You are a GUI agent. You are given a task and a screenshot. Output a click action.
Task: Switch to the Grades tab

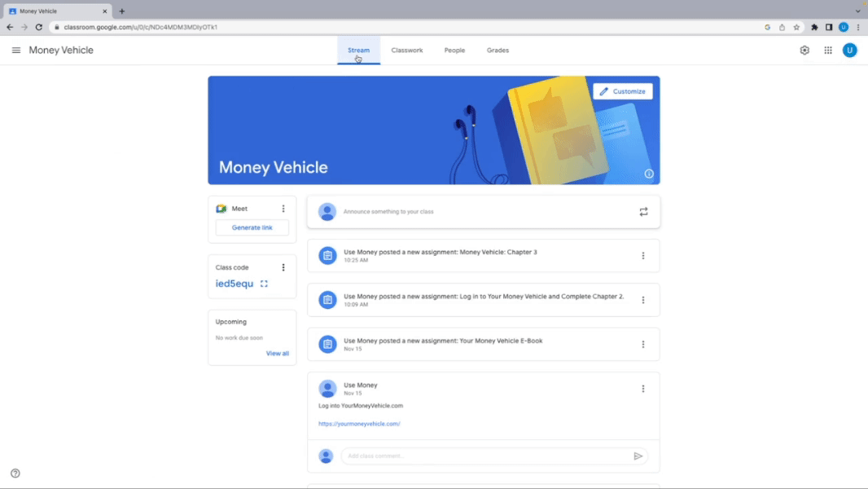coord(498,51)
